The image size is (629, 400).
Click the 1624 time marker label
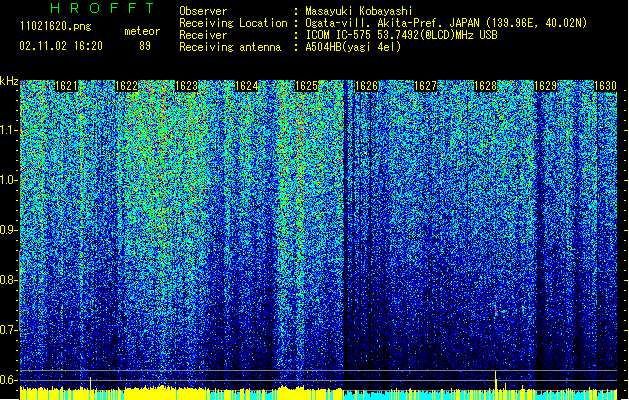click(x=246, y=86)
